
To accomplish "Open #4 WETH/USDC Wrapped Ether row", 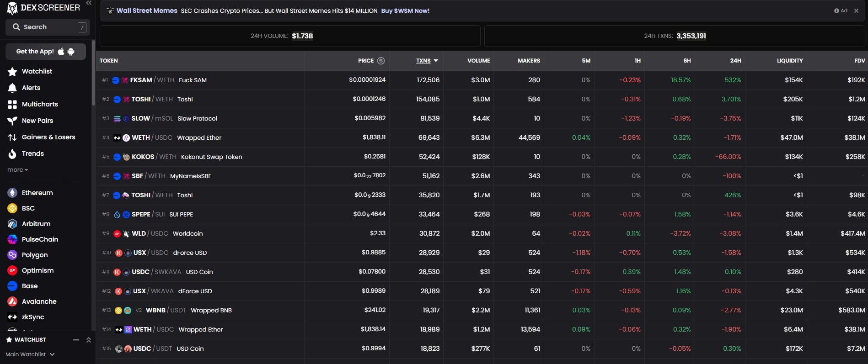I will 482,137.
